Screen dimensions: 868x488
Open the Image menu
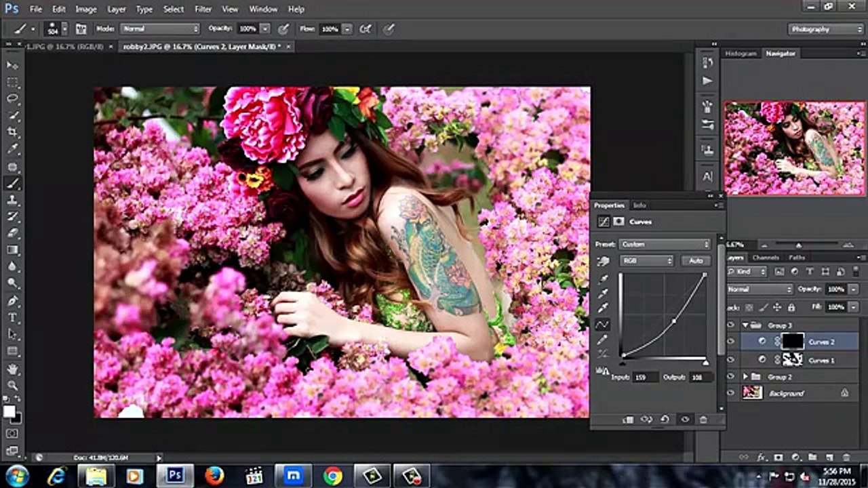pos(86,9)
